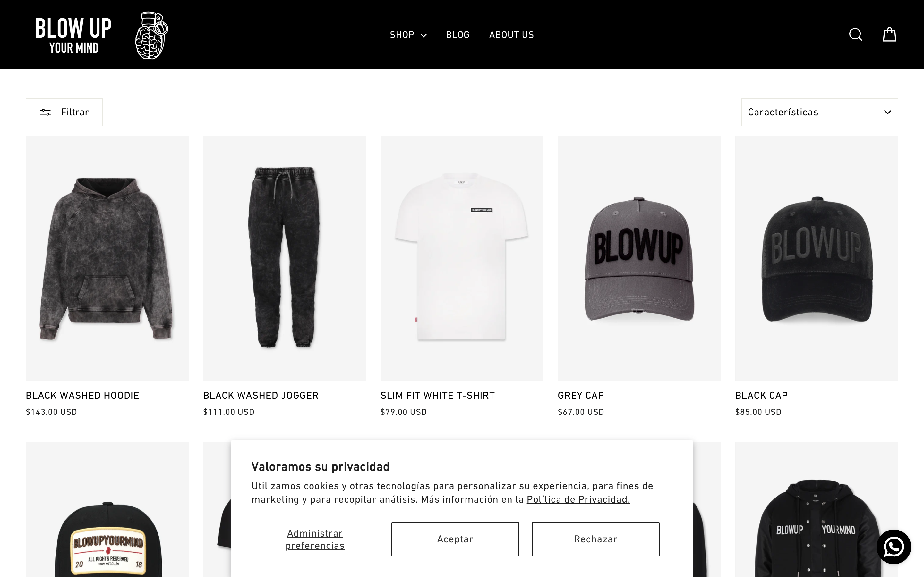This screenshot has width=924, height=577.
Task: Open the GREY CAP product title link
Action: [x=580, y=395]
